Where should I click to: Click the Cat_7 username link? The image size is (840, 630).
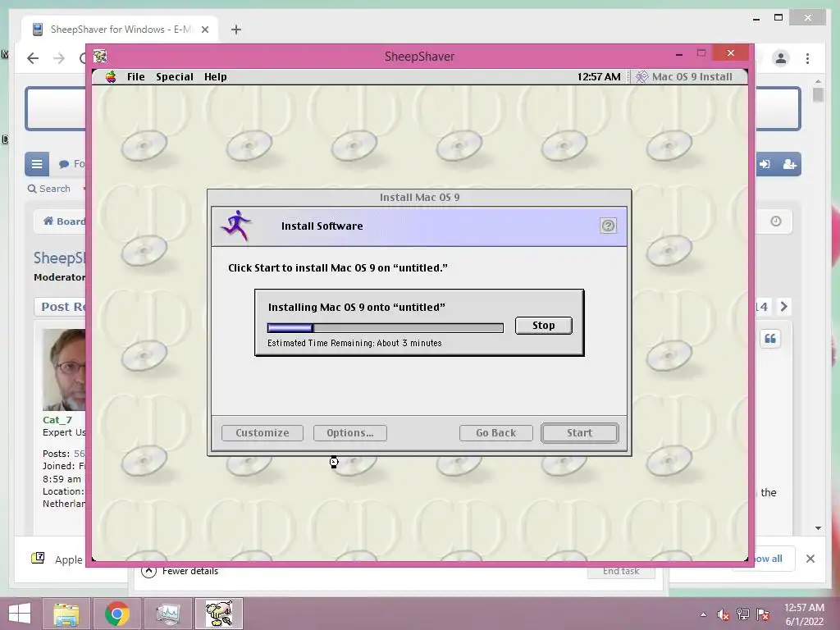click(x=57, y=420)
